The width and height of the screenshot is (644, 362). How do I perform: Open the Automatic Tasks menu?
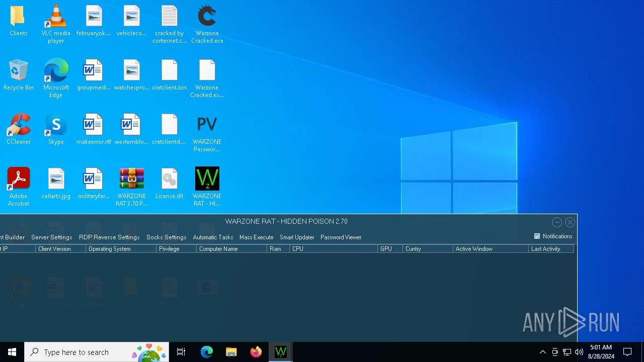(213, 237)
